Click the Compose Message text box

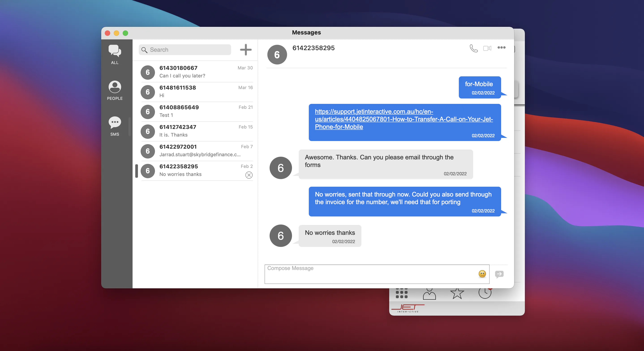click(x=377, y=274)
